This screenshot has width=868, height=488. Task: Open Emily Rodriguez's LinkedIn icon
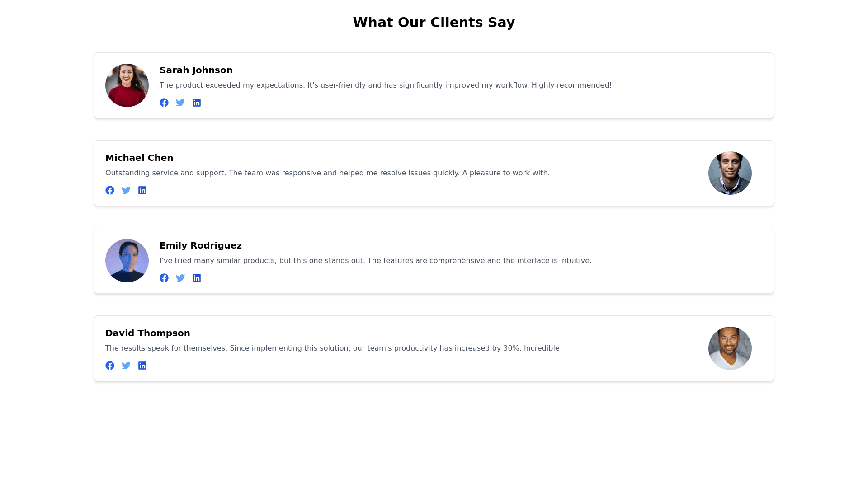(197, 278)
